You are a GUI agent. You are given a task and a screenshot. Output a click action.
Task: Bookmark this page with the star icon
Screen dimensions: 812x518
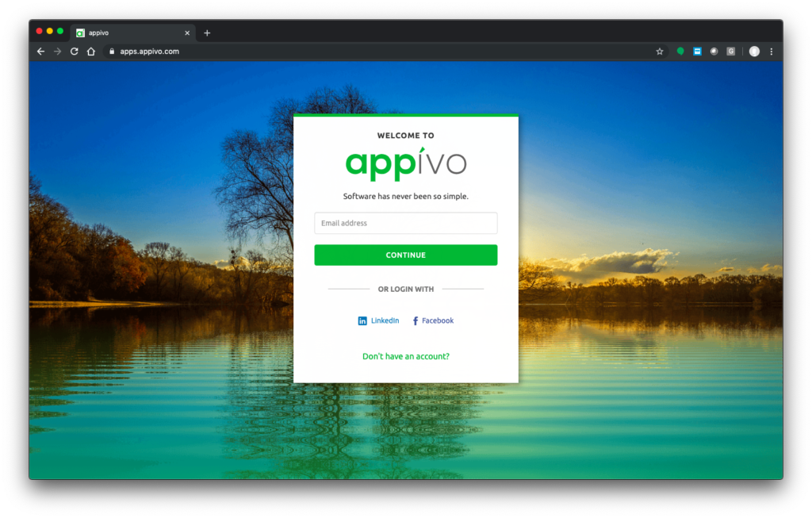tap(659, 52)
